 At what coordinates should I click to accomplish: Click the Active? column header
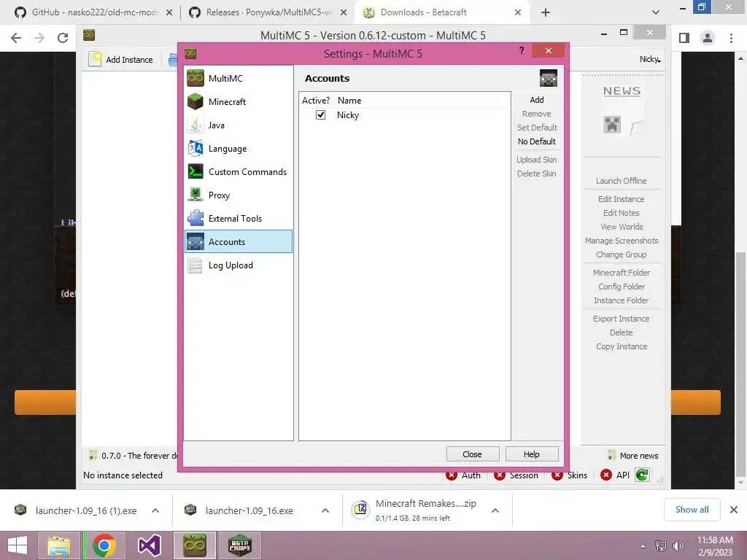315,101
